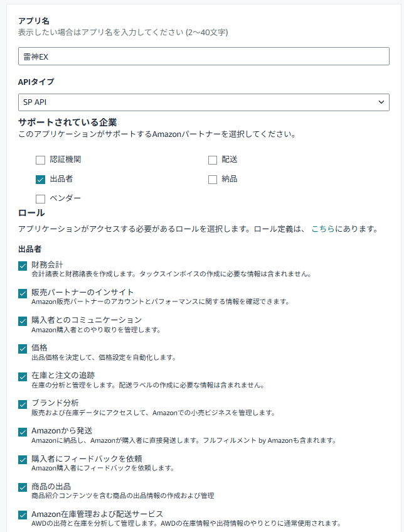Click the chevron arrow of the SP API dropdown
The height and width of the screenshot is (532, 404).
pos(381,102)
